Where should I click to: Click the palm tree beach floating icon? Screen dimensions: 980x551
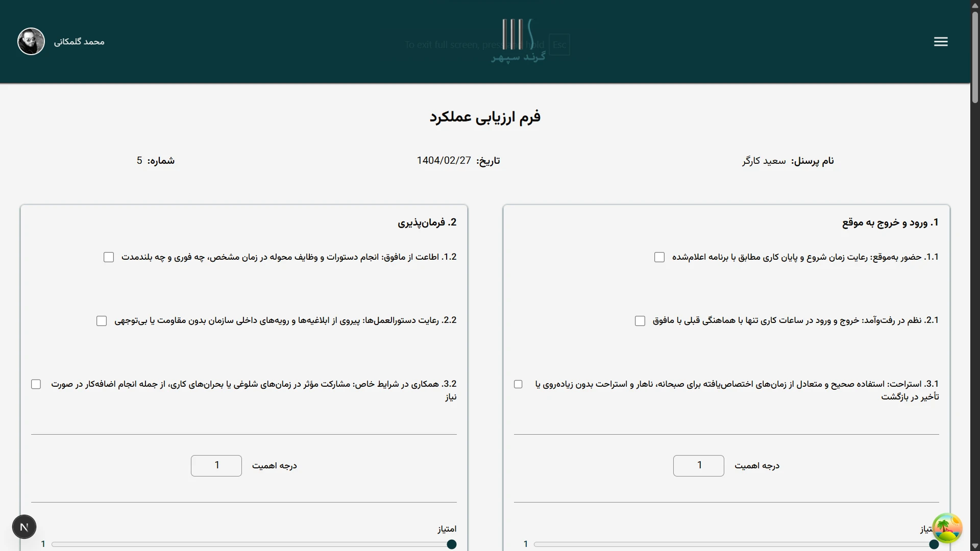click(947, 528)
